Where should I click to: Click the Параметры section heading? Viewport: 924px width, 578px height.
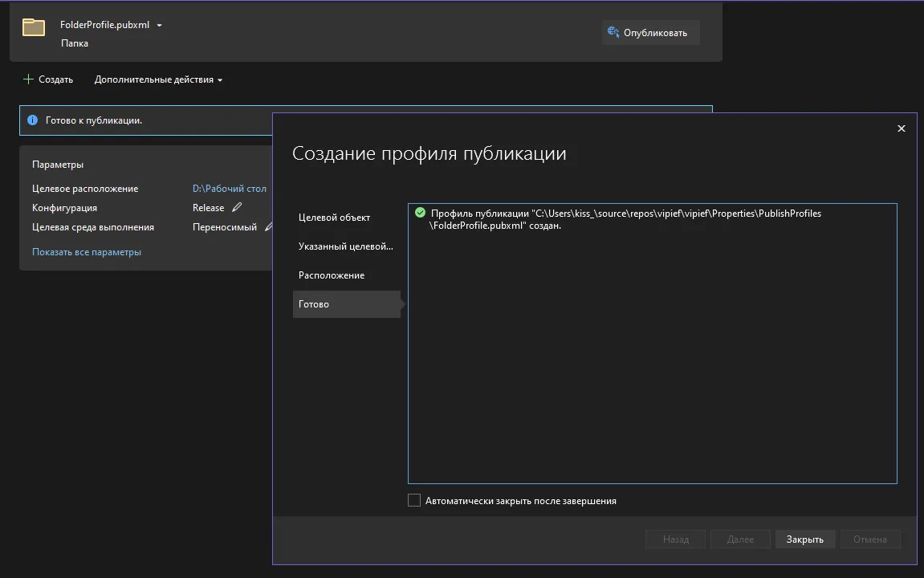point(58,165)
